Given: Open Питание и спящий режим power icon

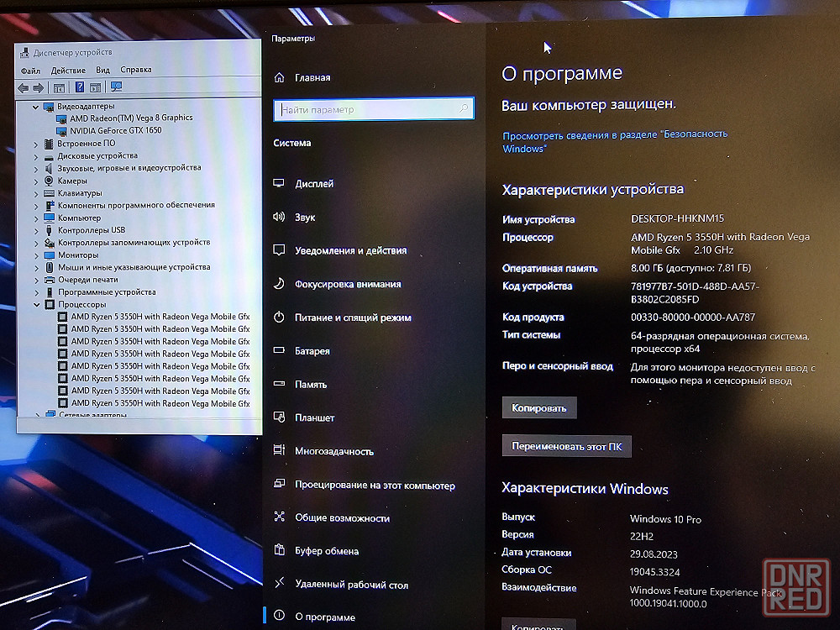Looking at the screenshot, I should pyautogui.click(x=279, y=318).
